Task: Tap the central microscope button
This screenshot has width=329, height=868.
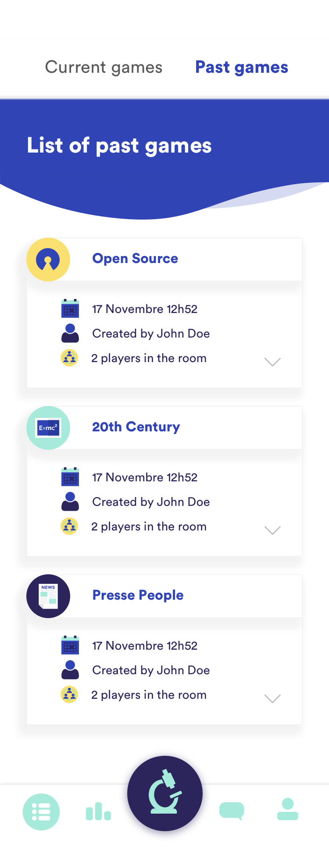Action: tap(165, 793)
